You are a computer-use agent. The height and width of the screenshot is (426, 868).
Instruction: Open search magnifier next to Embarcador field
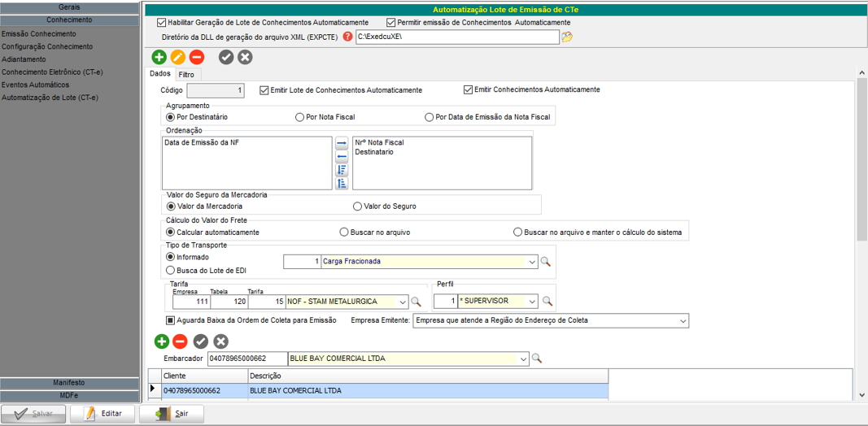[x=536, y=359]
